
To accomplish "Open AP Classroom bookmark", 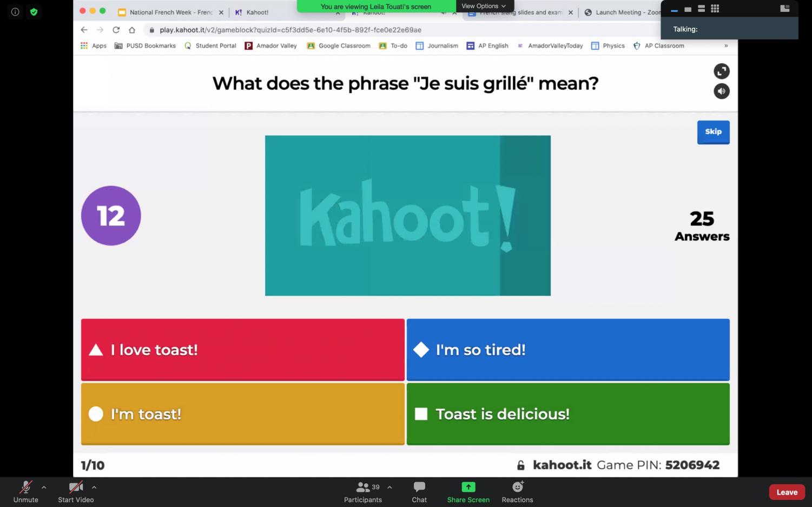I will (658, 46).
